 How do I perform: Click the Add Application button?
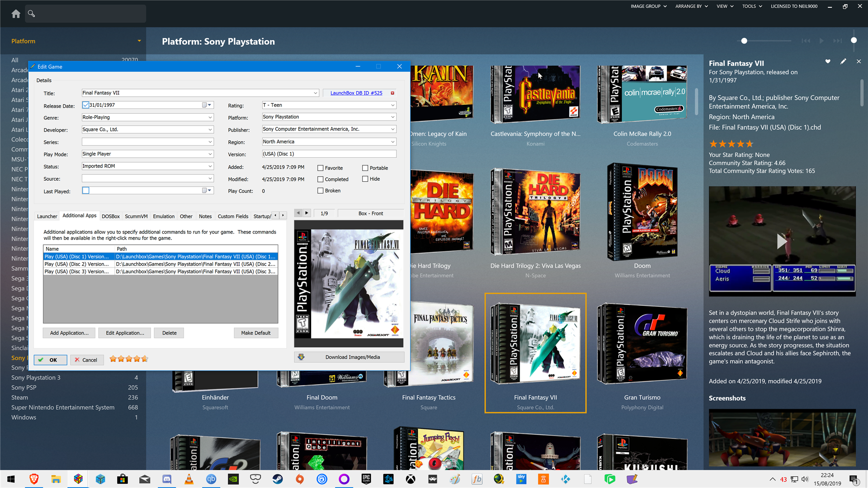click(69, 333)
